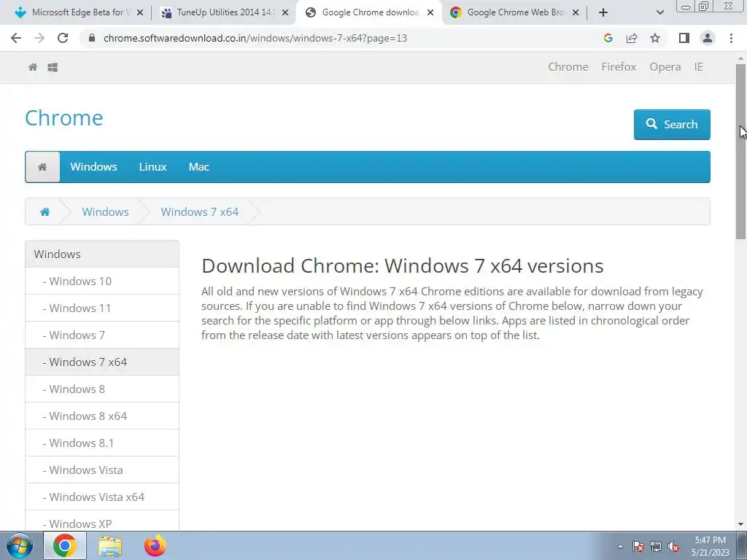747x560 pixels.
Task: Click Windows sidebar header
Action: (102, 254)
